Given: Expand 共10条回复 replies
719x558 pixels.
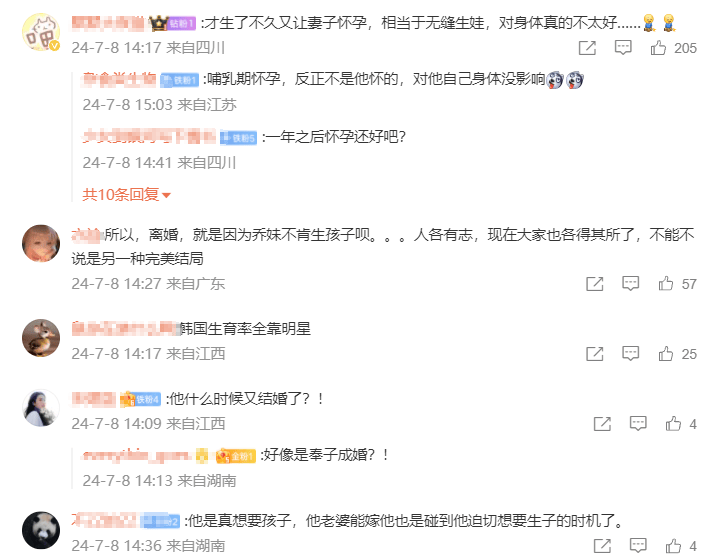Looking at the screenshot, I should 127,195.
